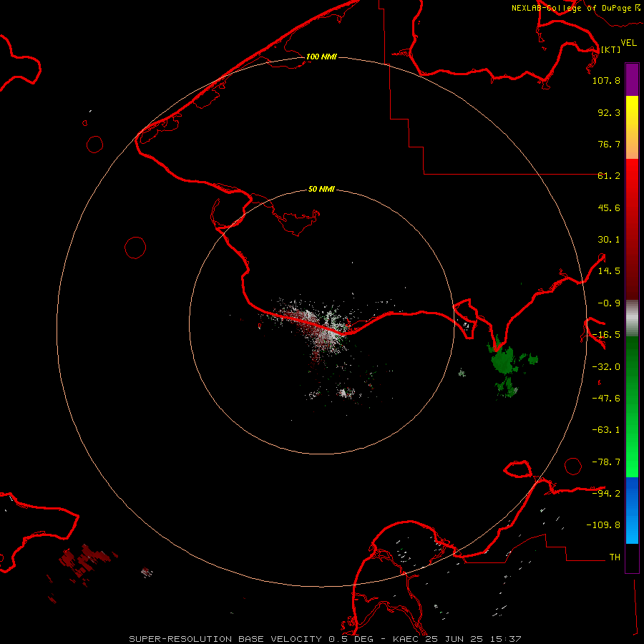The width and height of the screenshot is (644, 644).
Task: Click the -16.5 scale value
Action: (x=606, y=335)
